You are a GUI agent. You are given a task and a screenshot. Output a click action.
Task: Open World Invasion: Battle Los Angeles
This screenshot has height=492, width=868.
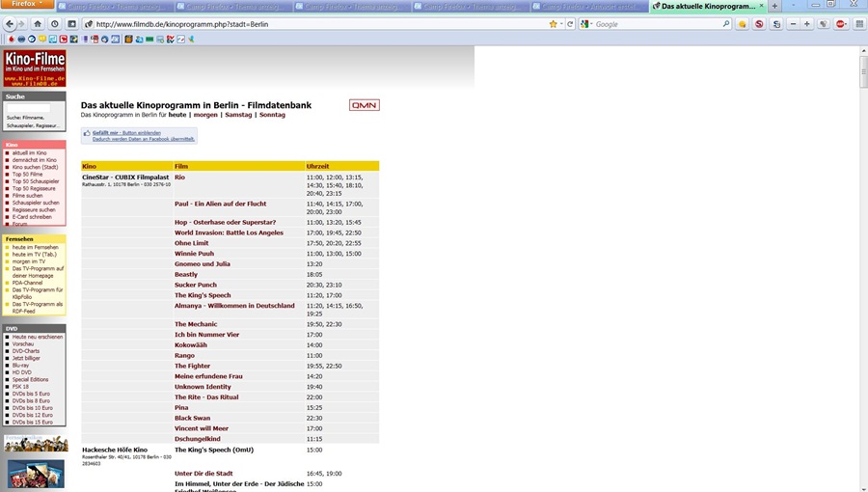click(229, 233)
